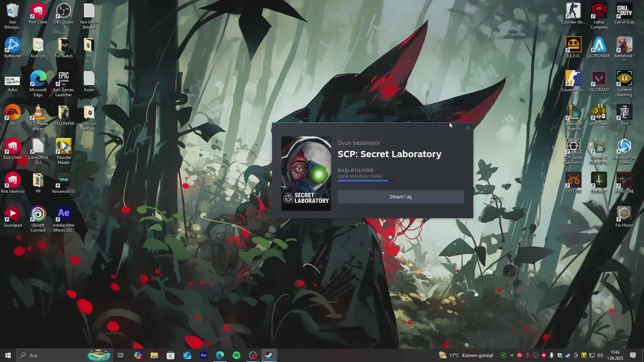
Task: Select the Microsoft Edge desktop icon
Action: [38, 84]
